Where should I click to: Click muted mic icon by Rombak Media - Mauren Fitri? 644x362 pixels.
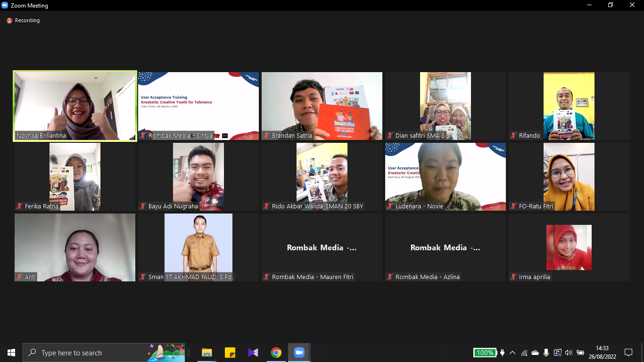(x=267, y=277)
